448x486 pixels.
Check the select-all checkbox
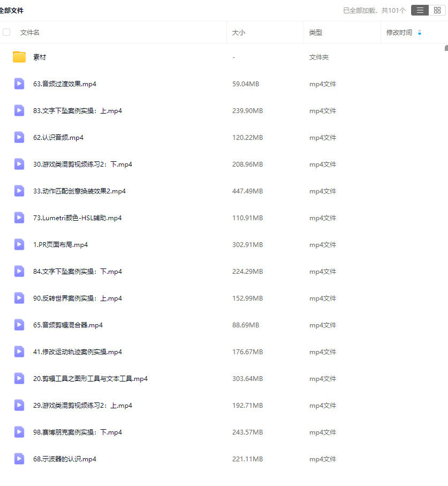pyautogui.click(x=6, y=32)
